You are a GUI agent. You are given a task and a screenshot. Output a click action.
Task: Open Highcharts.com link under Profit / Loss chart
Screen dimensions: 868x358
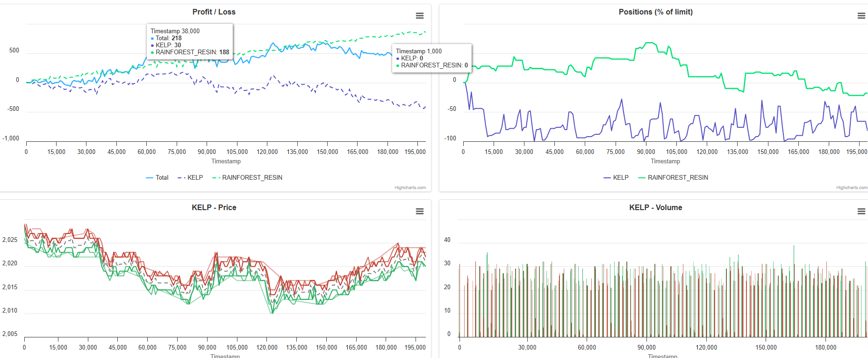[x=410, y=188]
